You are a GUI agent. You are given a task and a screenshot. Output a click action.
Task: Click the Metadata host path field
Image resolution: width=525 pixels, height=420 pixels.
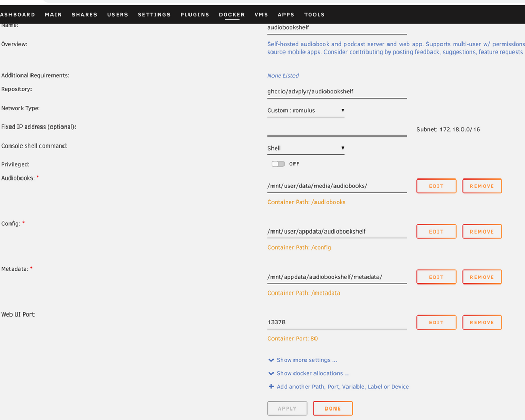(x=337, y=277)
